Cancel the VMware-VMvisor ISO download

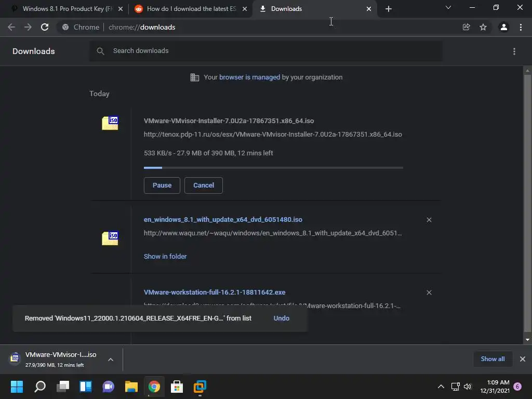click(204, 185)
